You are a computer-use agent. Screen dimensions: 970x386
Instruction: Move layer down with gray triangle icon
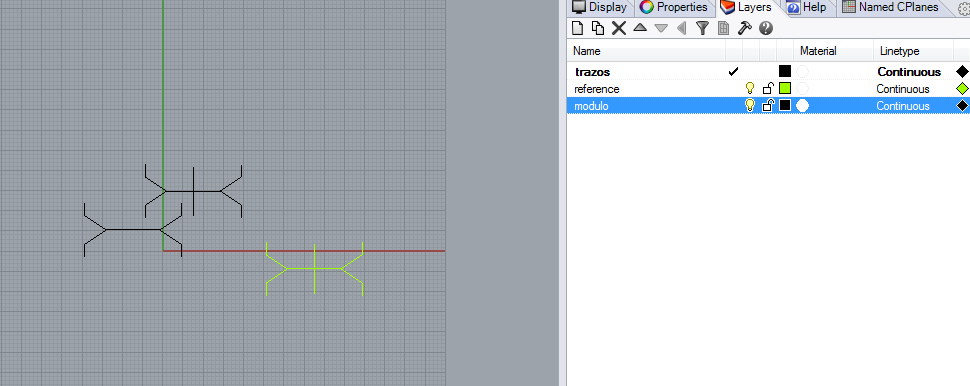pyautogui.click(x=661, y=28)
